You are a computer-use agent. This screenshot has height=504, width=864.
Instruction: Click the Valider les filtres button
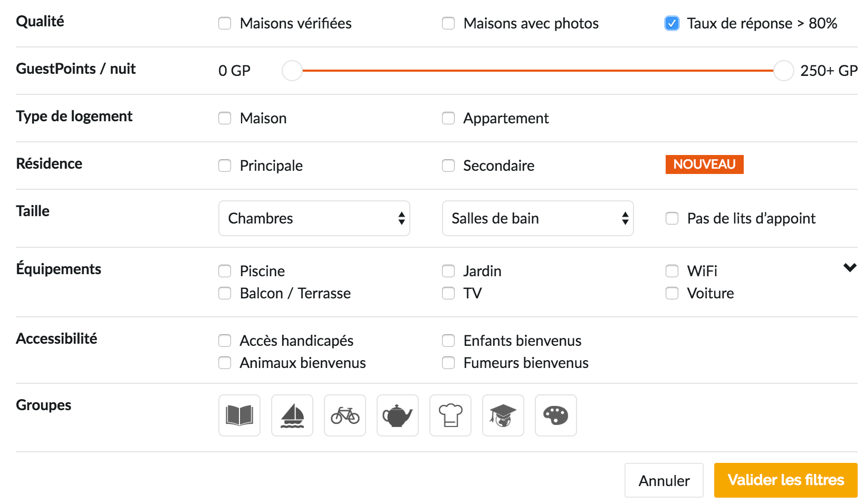tap(785, 480)
